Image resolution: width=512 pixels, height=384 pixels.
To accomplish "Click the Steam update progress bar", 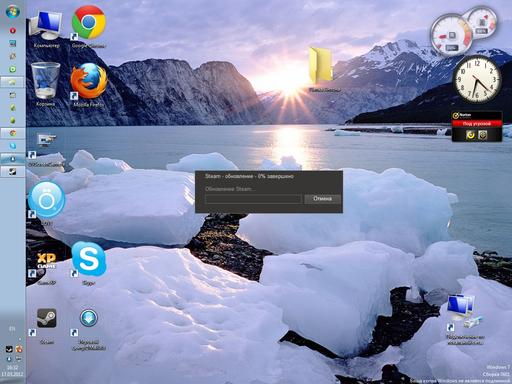I will pyautogui.click(x=253, y=199).
